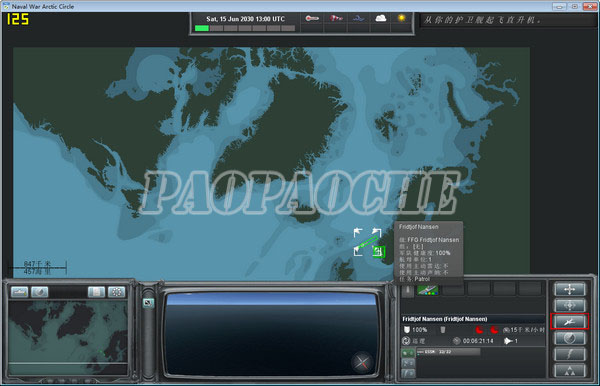Toggle the small camera view button beside minimap
The image size is (600, 386).
tap(148, 303)
